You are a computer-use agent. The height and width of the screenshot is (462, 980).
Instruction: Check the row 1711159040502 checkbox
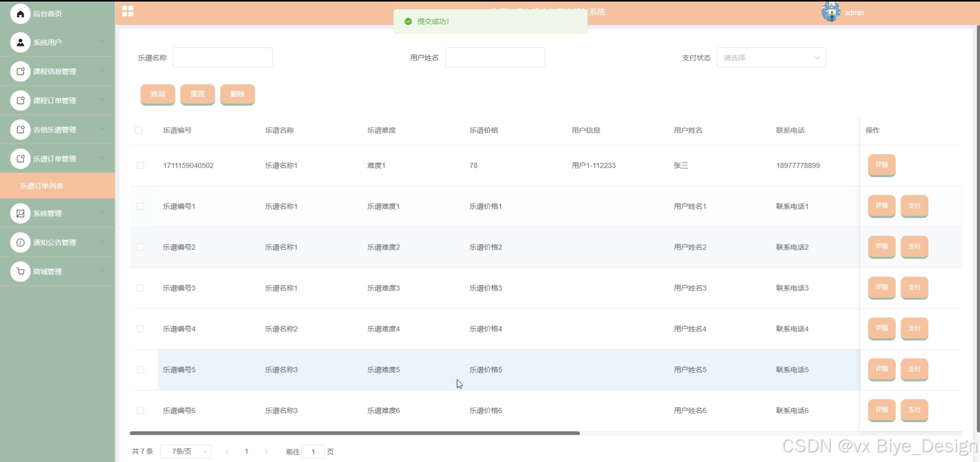point(140,165)
